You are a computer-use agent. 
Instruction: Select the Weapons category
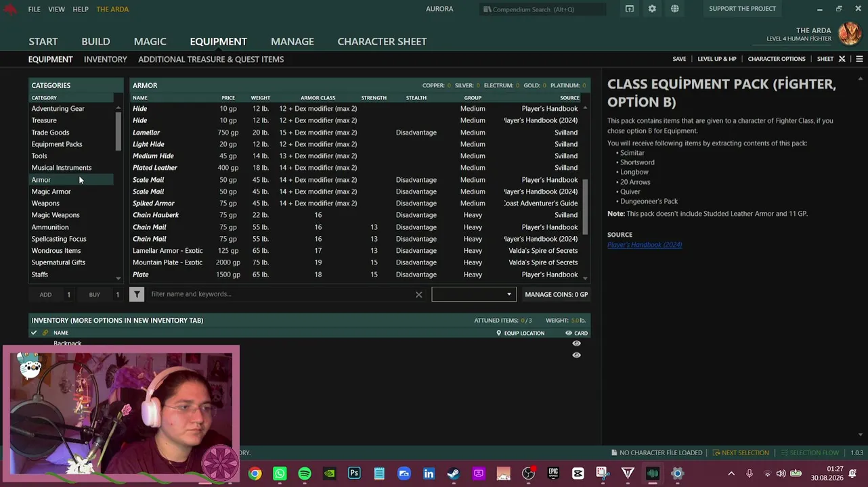click(x=71, y=204)
